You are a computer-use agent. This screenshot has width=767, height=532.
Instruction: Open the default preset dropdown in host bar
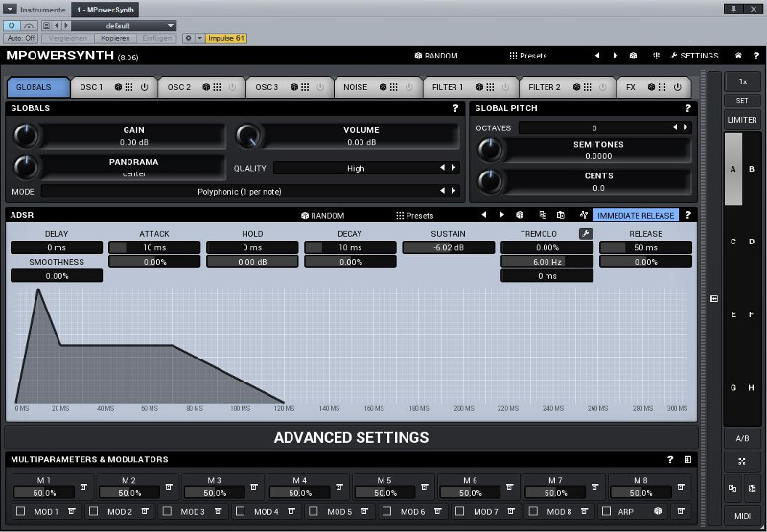(124, 26)
